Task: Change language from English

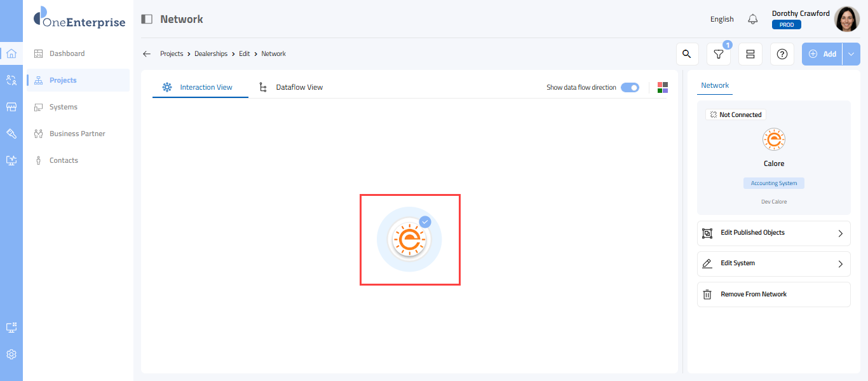Action: [722, 19]
